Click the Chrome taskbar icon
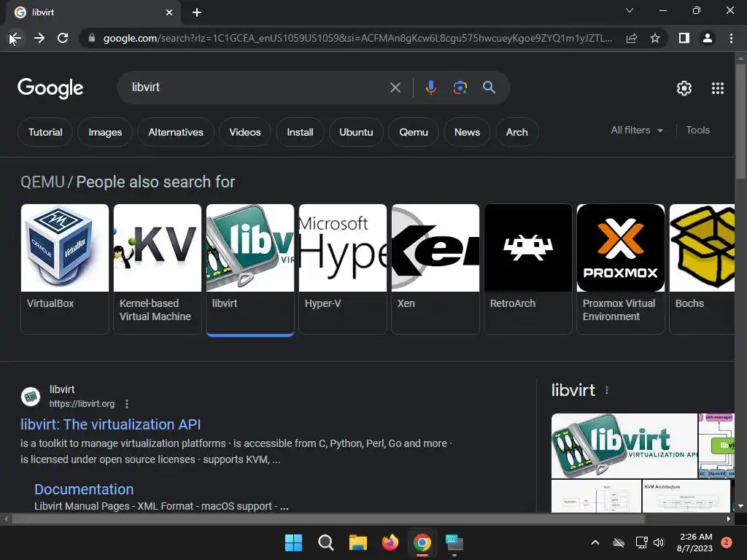Viewport: 747px width, 560px height. click(422, 542)
